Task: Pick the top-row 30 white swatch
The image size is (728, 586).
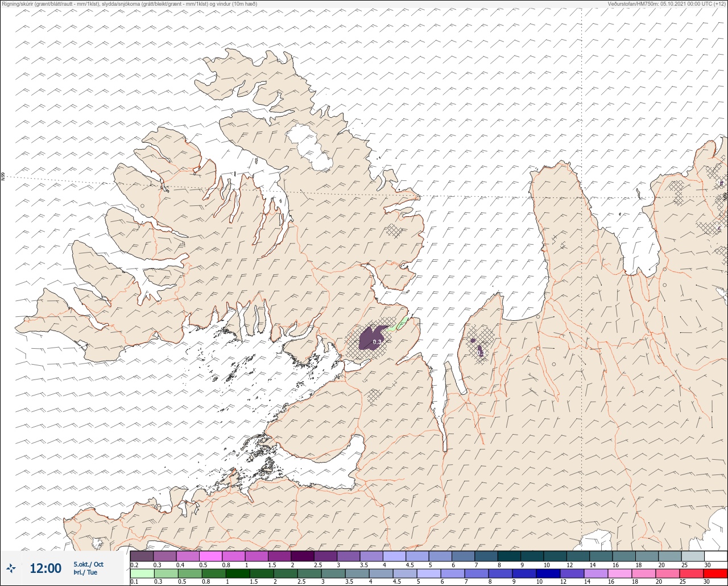Action: 715,556
